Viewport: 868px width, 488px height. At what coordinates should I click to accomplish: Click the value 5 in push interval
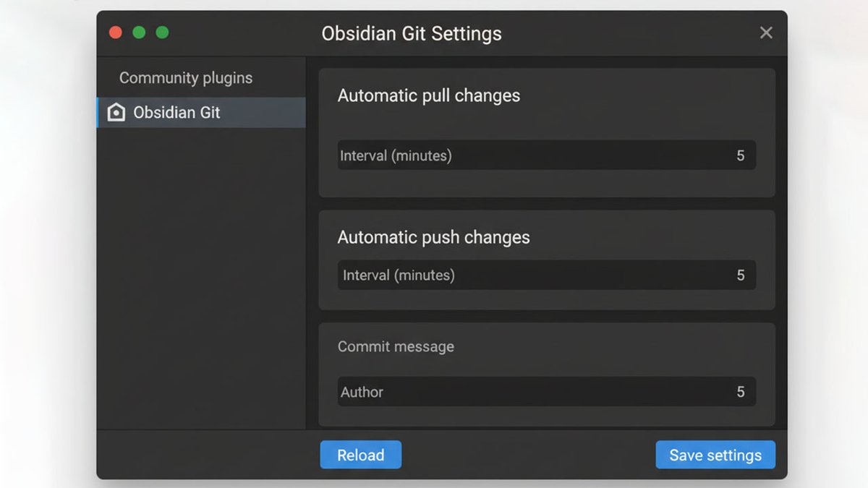click(x=740, y=275)
